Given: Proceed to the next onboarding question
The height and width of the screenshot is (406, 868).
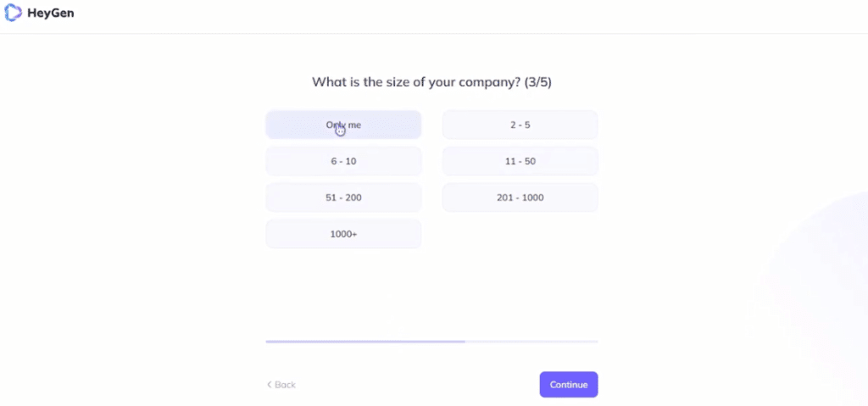Looking at the screenshot, I should (x=569, y=385).
